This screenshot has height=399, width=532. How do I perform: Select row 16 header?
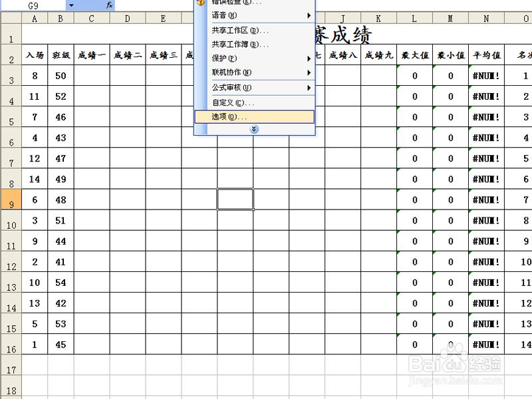point(11,344)
